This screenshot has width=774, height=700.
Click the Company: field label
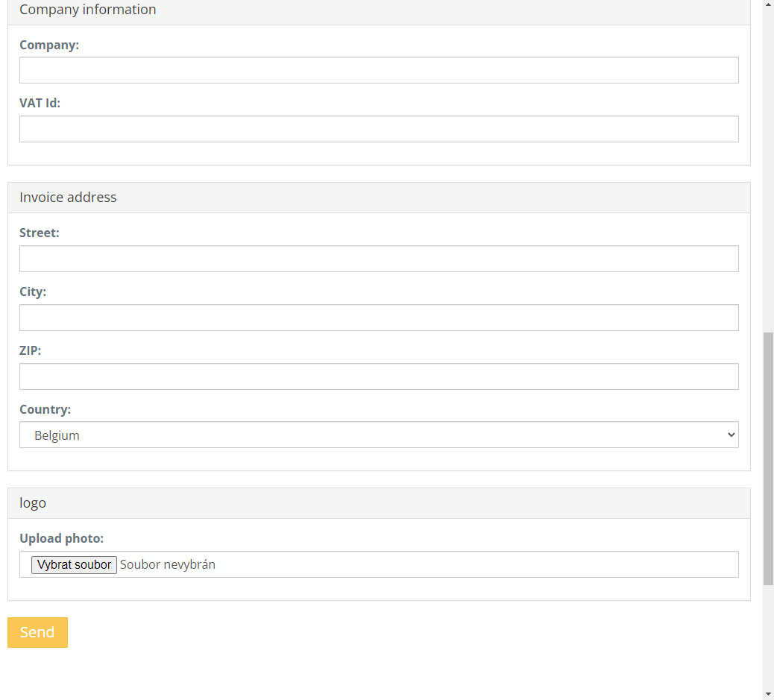[49, 45]
